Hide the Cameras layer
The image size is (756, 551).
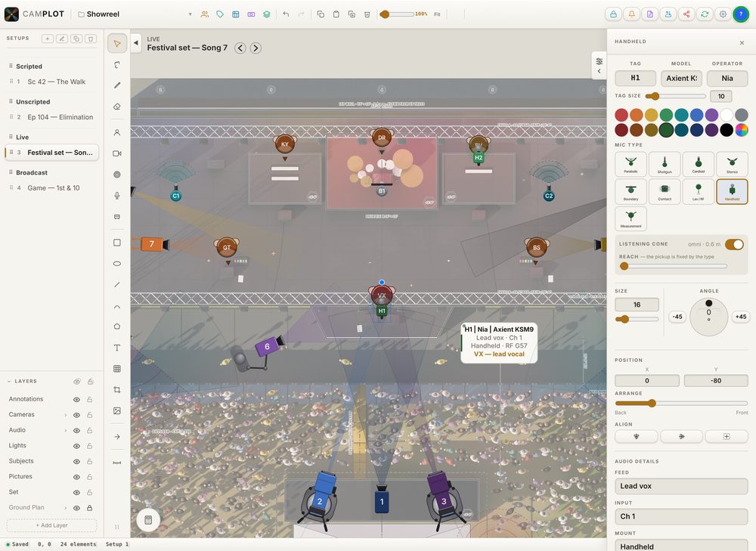(x=76, y=415)
